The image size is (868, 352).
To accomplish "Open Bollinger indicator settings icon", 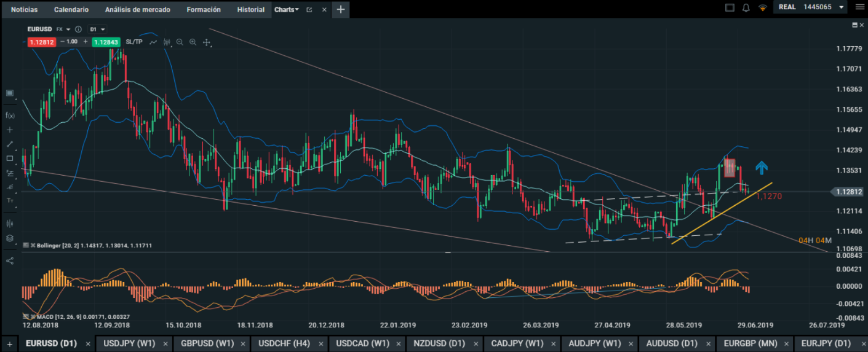I will (25, 245).
